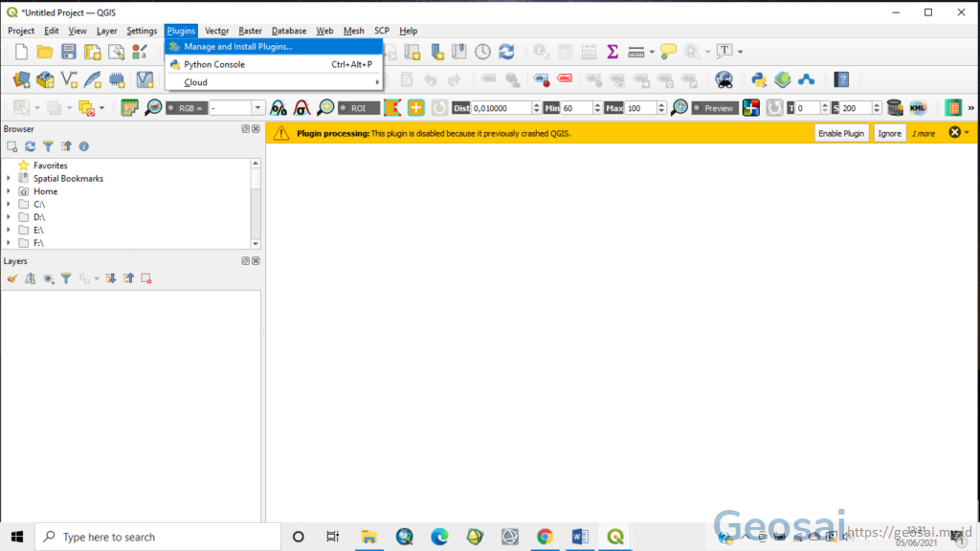Click the Min value field showing 60
Screen dimensions: 980x551
(x=577, y=108)
